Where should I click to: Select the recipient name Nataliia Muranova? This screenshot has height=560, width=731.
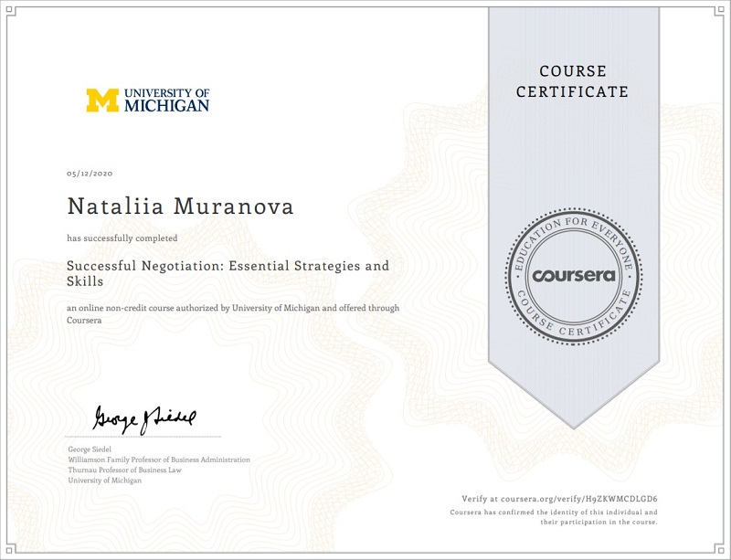[181, 206]
